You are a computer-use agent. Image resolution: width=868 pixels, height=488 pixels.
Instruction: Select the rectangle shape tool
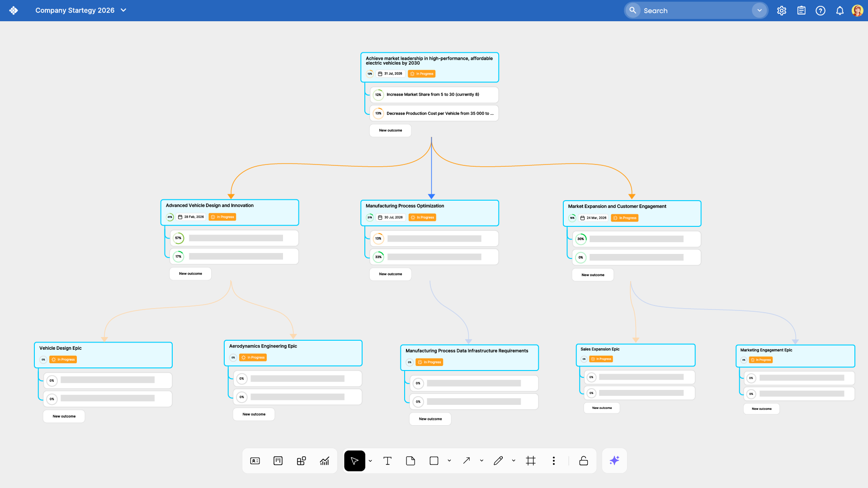(434, 461)
